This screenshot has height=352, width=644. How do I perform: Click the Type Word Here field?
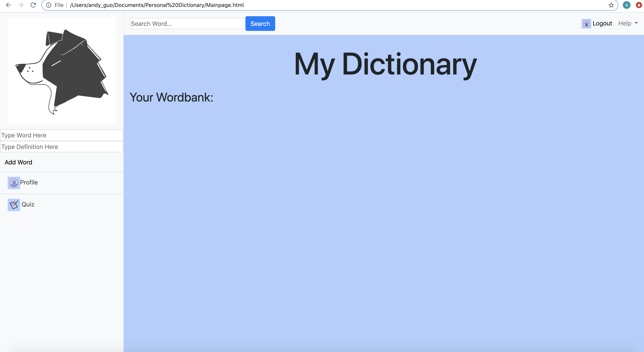pos(61,135)
